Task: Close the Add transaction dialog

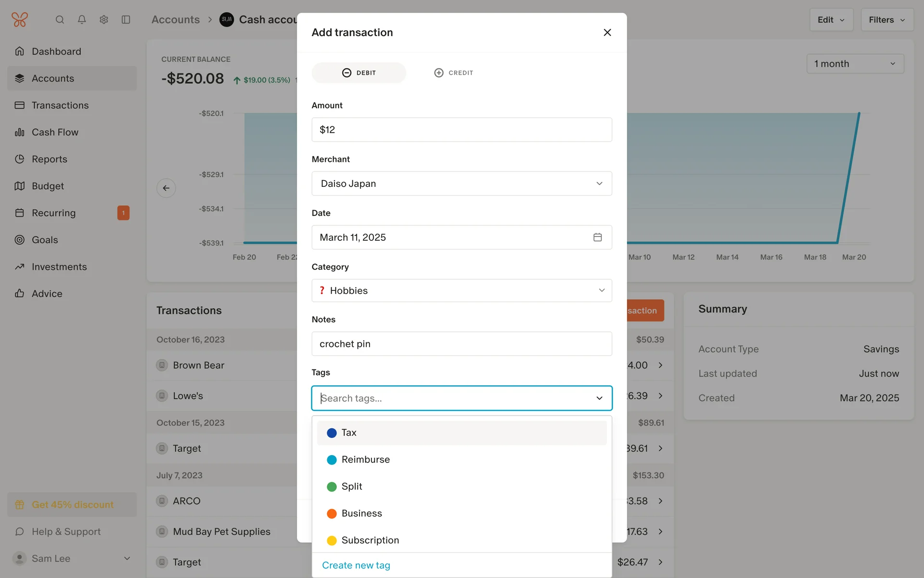Action: (x=607, y=32)
